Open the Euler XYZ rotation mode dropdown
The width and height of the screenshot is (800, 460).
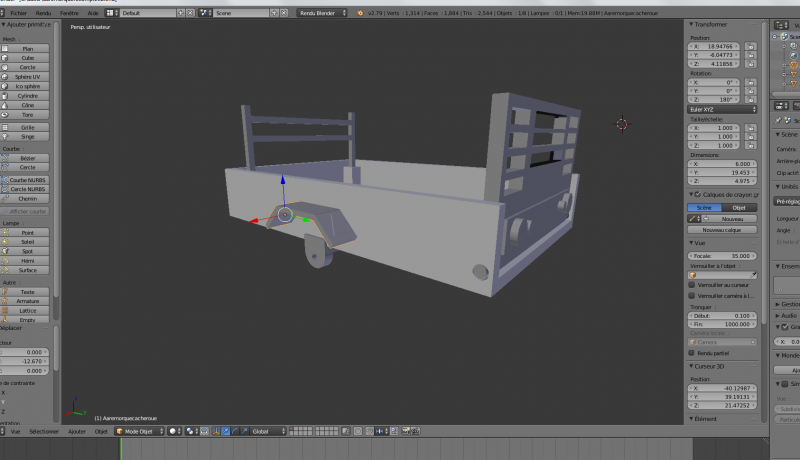722,108
